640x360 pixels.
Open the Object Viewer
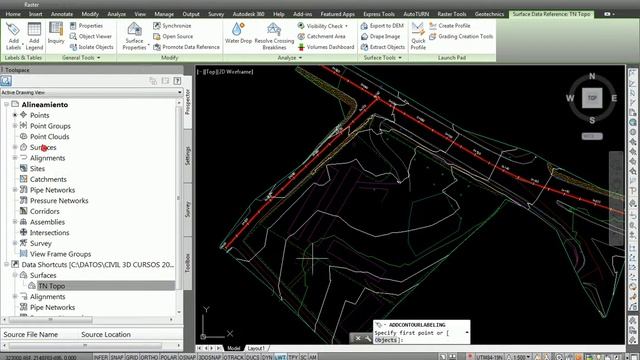coord(90,36)
